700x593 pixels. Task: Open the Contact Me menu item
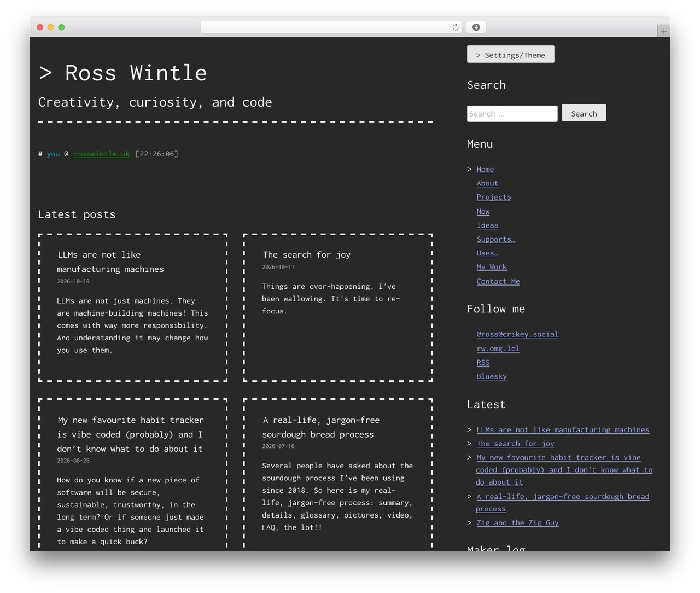point(498,282)
